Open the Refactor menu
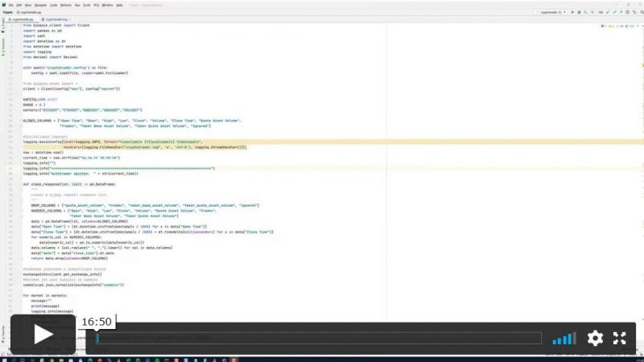The width and height of the screenshot is (644, 362). tap(66, 6)
